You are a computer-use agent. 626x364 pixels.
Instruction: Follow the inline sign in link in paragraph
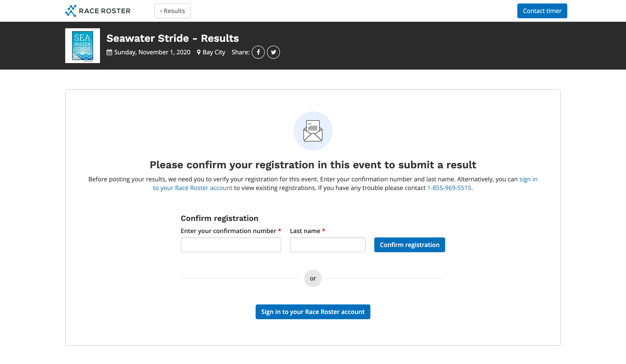pos(528,179)
